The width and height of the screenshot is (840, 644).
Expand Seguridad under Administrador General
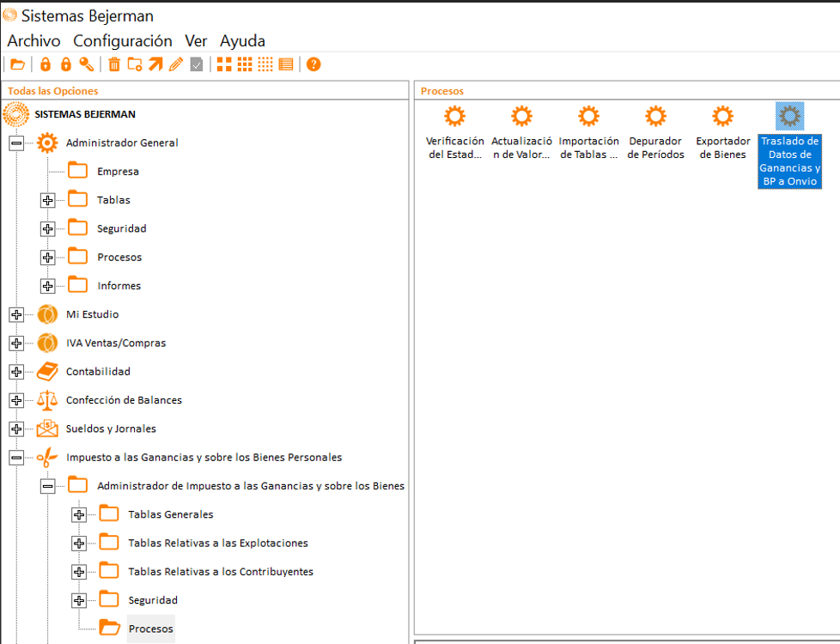pos(48,228)
